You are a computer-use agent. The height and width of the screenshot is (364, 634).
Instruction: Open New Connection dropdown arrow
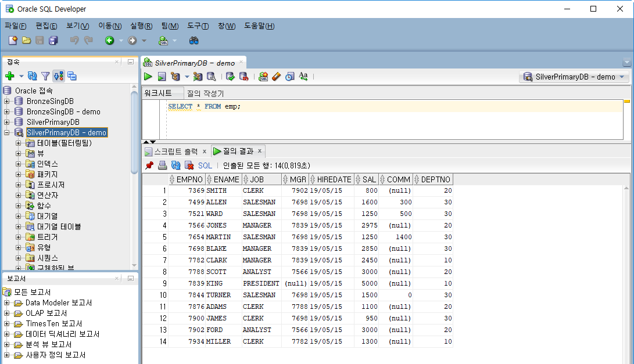click(x=21, y=76)
